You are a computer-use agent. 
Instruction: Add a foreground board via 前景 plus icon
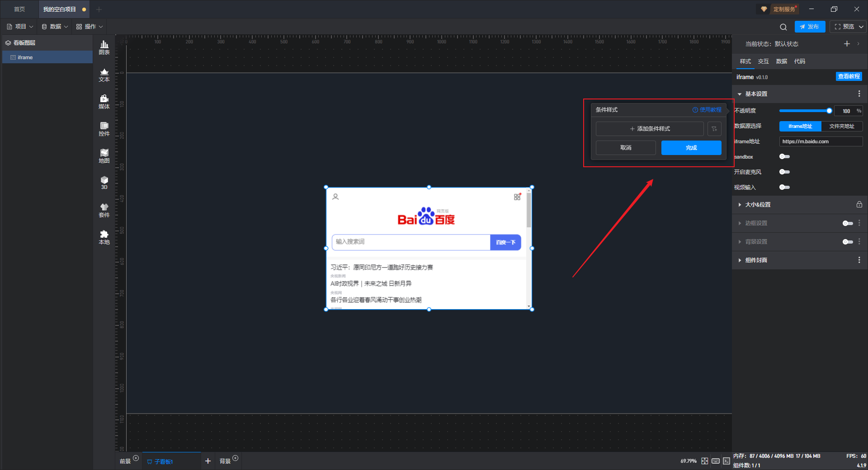pyautogui.click(x=136, y=458)
